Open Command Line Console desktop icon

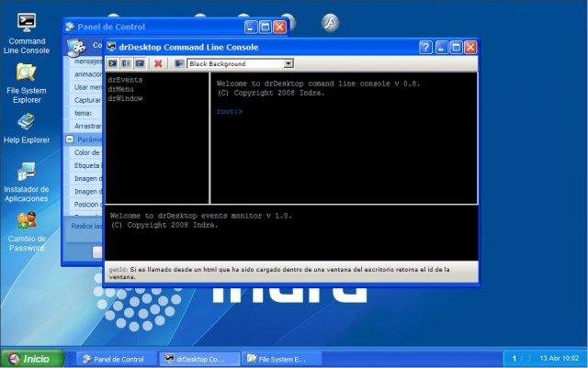[x=27, y=33]
